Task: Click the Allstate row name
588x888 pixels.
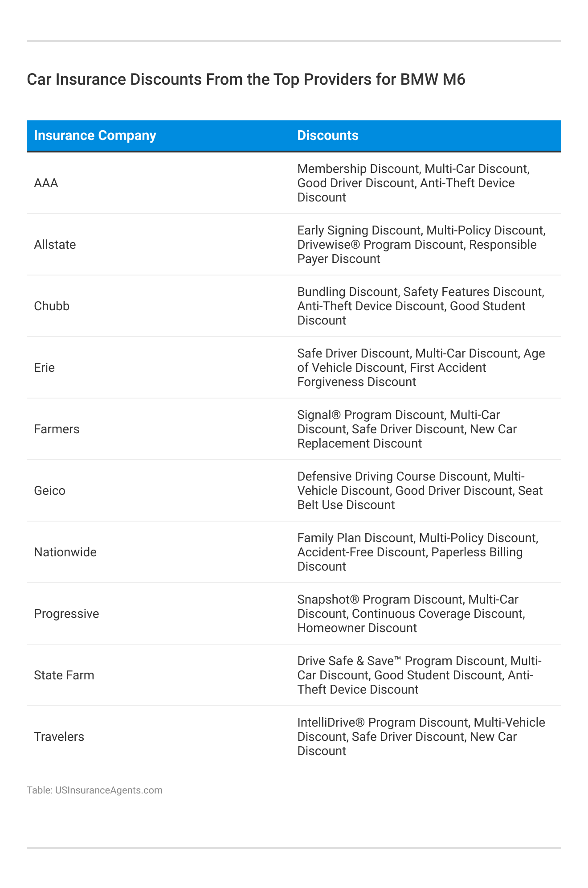Action: (55, 245)
